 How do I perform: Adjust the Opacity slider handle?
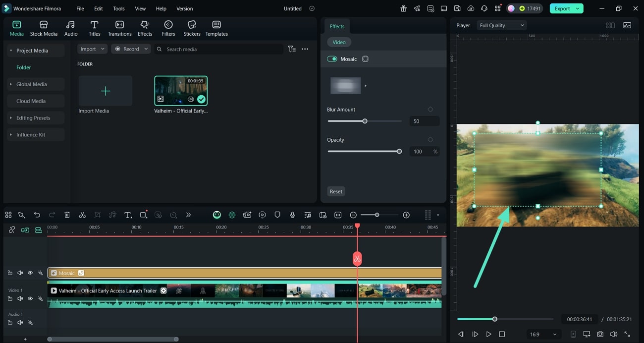[399, 151]
